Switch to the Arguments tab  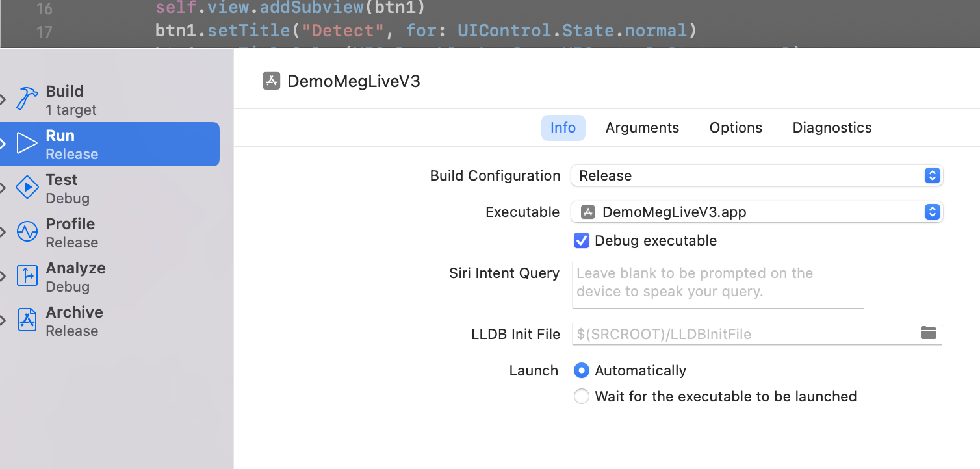point(642,128)
